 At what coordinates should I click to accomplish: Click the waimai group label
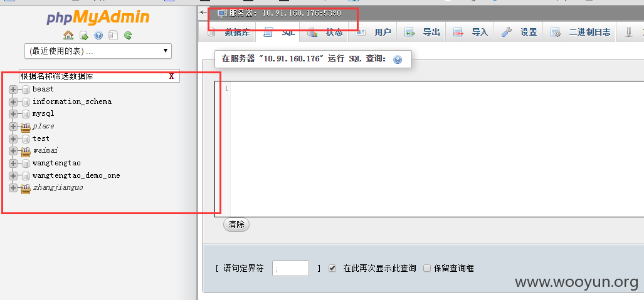[x=45, y=150]
